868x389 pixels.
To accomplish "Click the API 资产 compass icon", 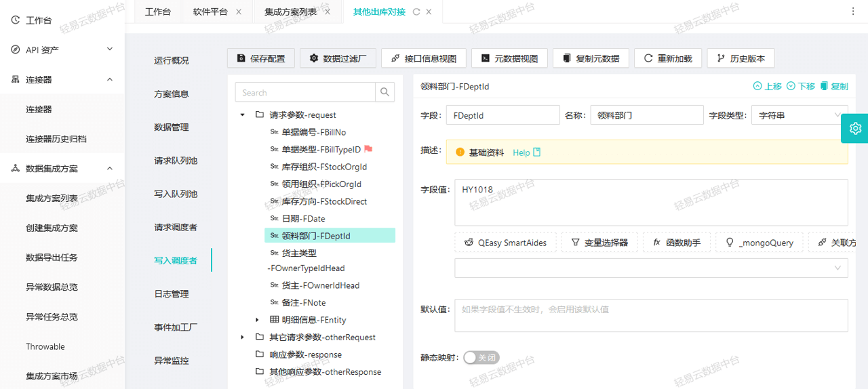I will pos(15,49).
